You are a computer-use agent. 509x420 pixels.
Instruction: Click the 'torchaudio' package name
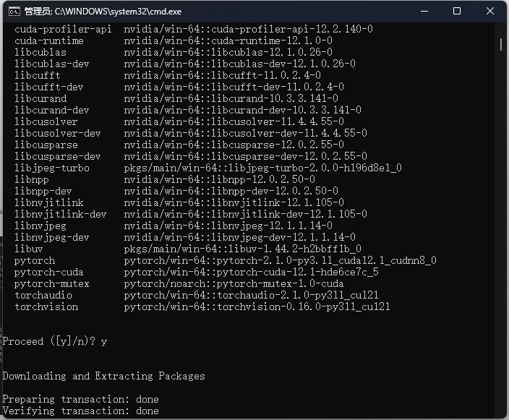click(43, 295)
